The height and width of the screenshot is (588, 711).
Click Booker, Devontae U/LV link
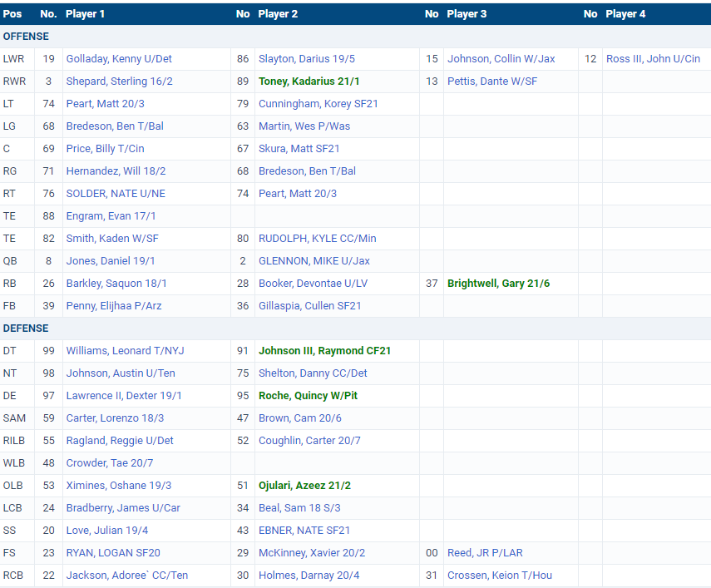click(x=313, y=284)
